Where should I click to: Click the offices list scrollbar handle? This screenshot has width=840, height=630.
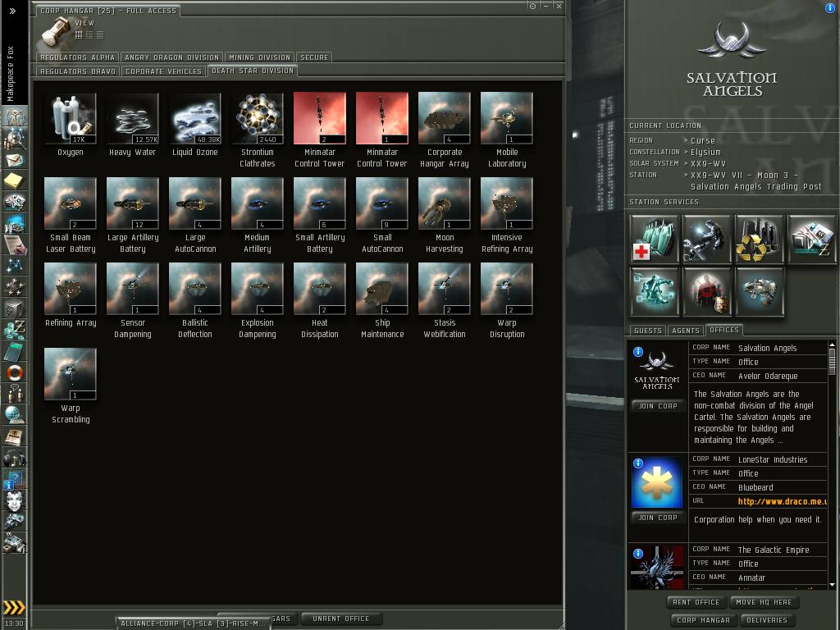click(x=832, y=361)
